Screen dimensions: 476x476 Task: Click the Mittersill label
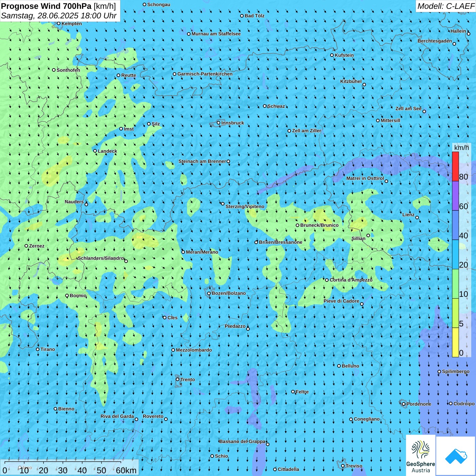pos(390,120)
